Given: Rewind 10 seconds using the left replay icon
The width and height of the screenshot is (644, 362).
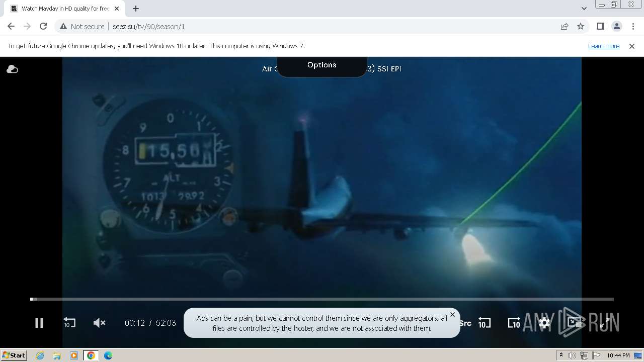Looking at the screenshot, I should pos(69,323).
